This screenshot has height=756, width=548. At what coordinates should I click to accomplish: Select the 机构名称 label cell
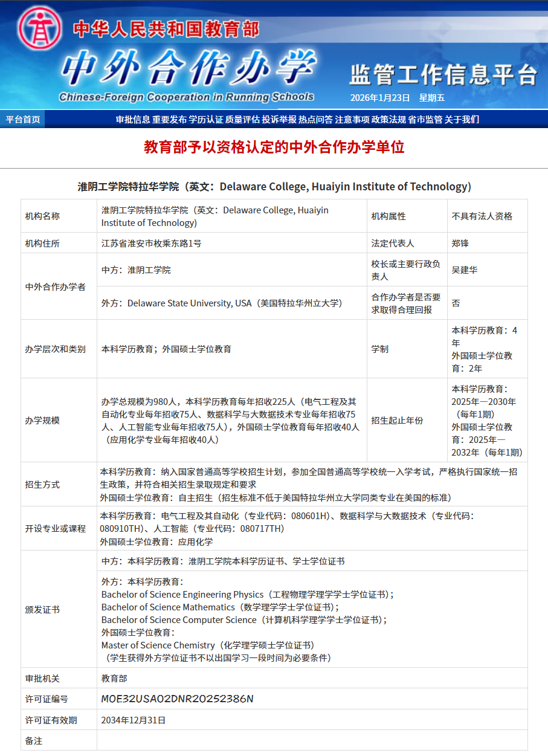point(59,216)
